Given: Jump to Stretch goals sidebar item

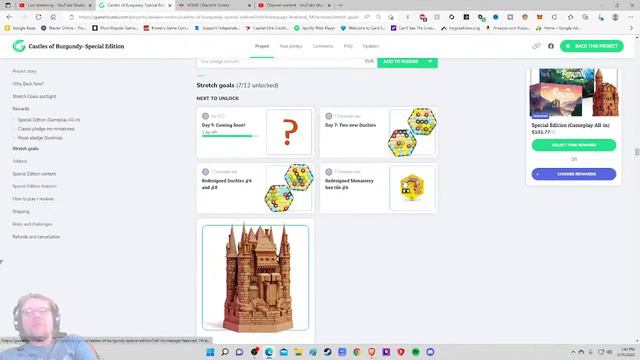Looking at the screenshot, I should click(x=26, y=149).
